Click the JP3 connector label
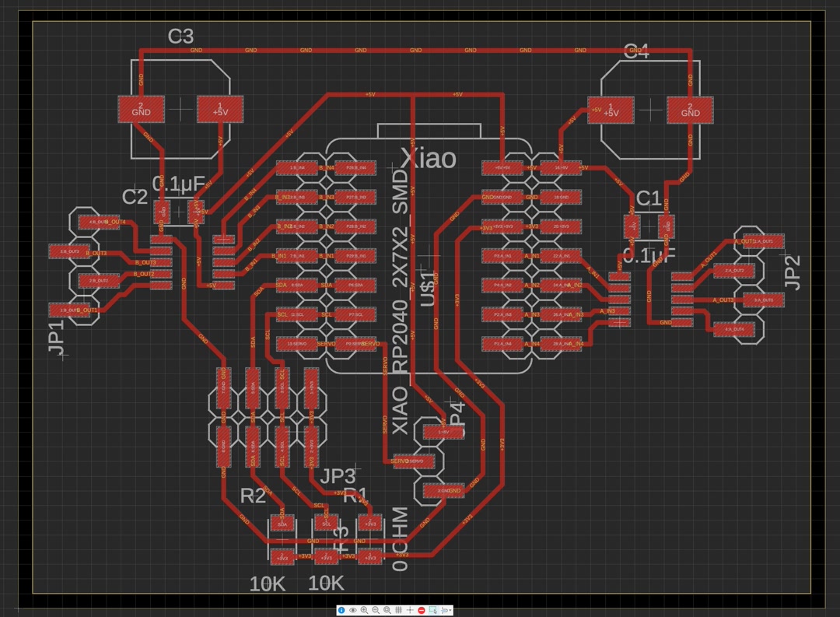Screen dimensions: 840x617 pos(338,476)
